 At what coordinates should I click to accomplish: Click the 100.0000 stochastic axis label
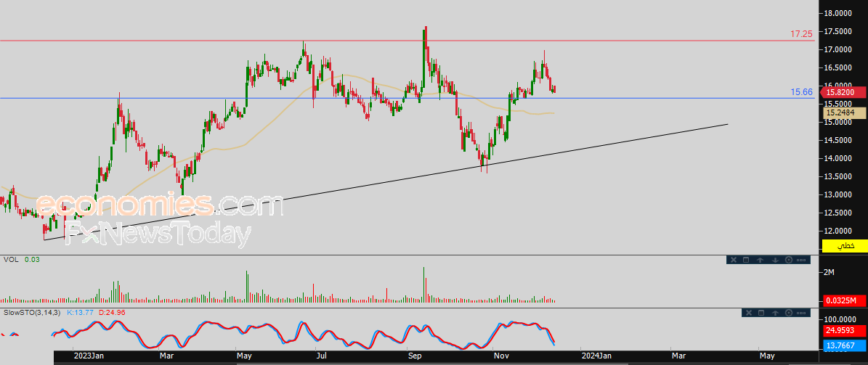pos(842,320)
